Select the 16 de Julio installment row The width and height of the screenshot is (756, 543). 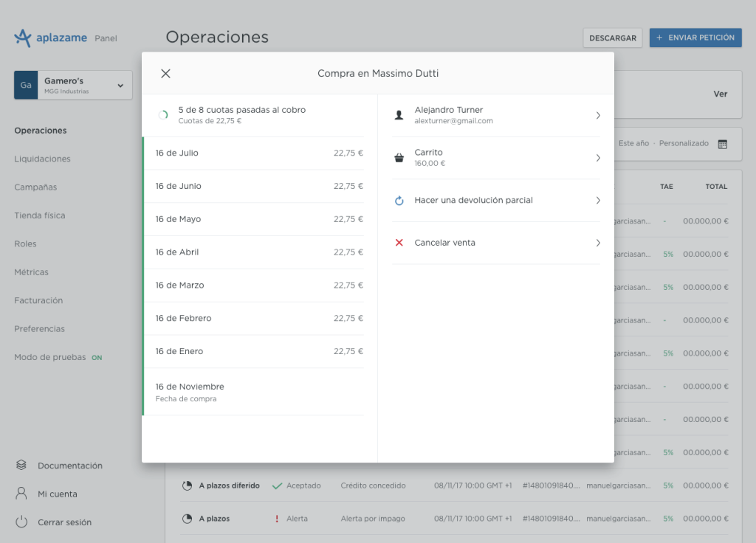pyautogui.click(x=254, y=153)
